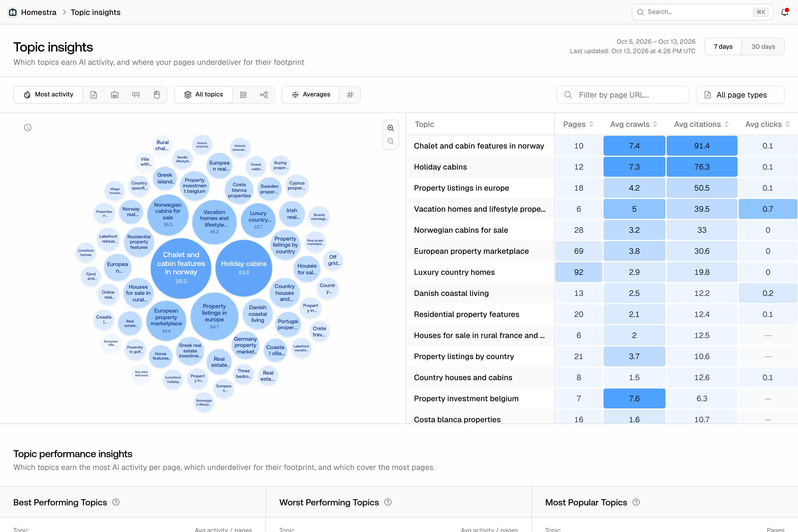
Task: Select the European property marketplace bubble
Action: pyautogui.click(x=166, y=321)
